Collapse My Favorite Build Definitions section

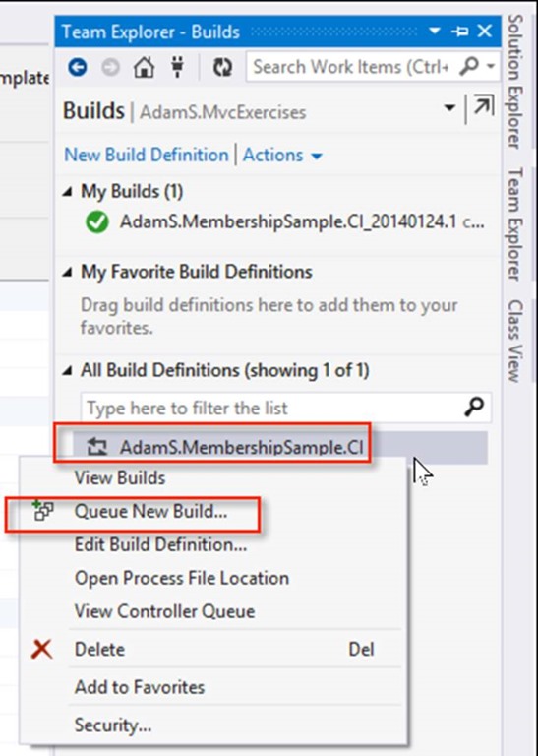pos(68,273)
